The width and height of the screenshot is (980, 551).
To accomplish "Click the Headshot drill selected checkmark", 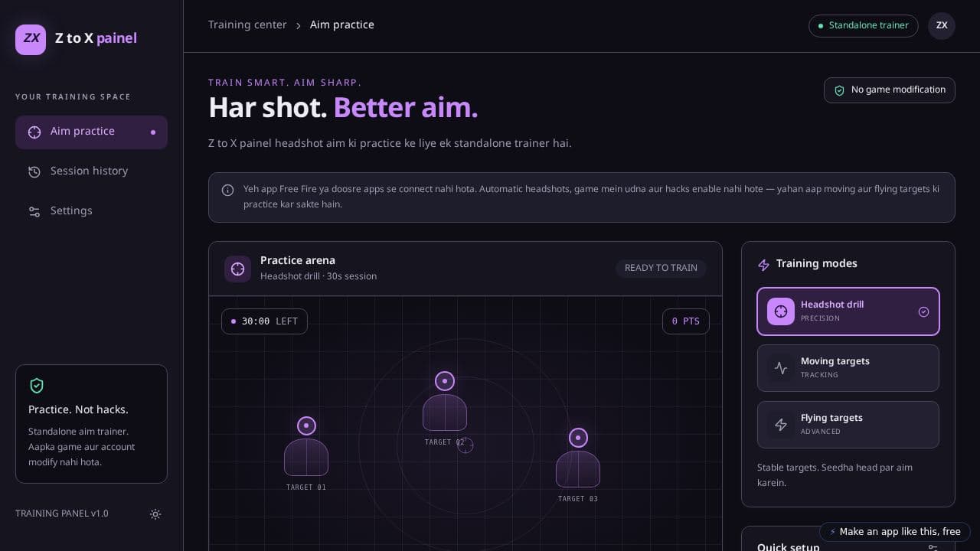I will (923, 311).
